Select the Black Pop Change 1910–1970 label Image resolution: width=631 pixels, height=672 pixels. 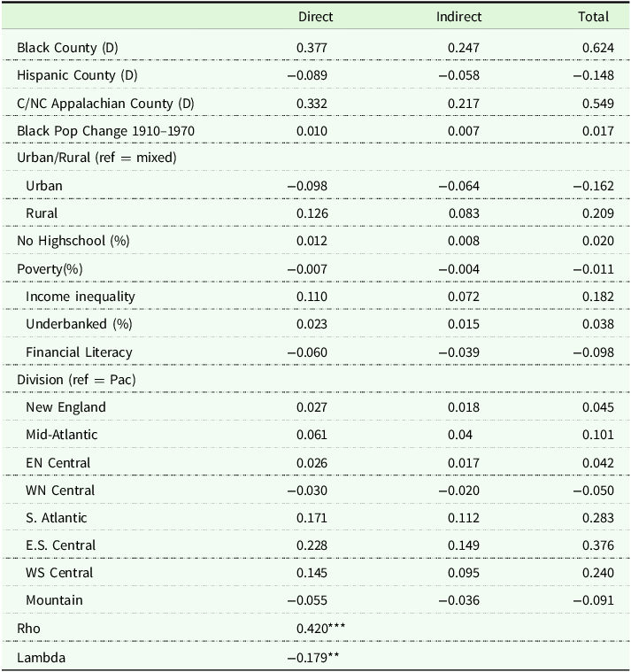[105, 131]
